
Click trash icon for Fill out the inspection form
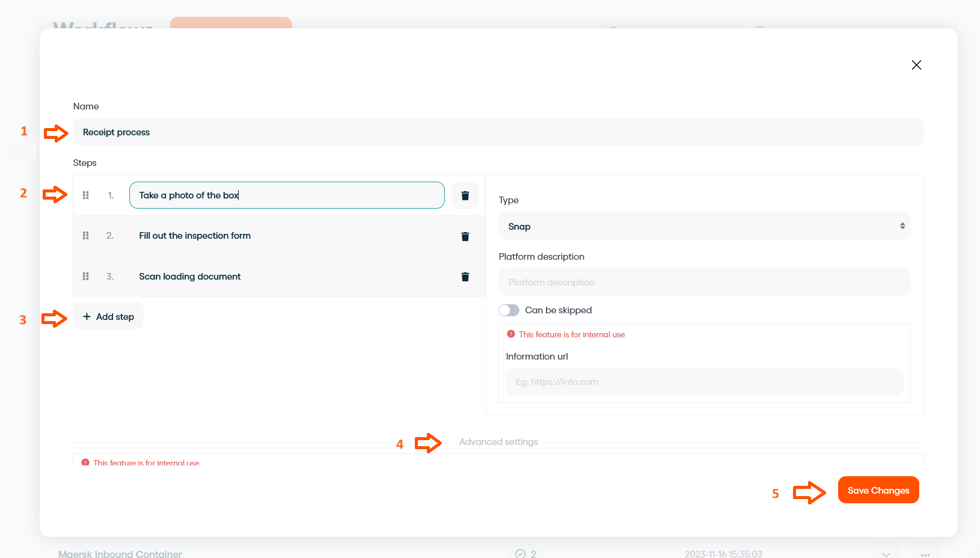(x=465, y=236)
